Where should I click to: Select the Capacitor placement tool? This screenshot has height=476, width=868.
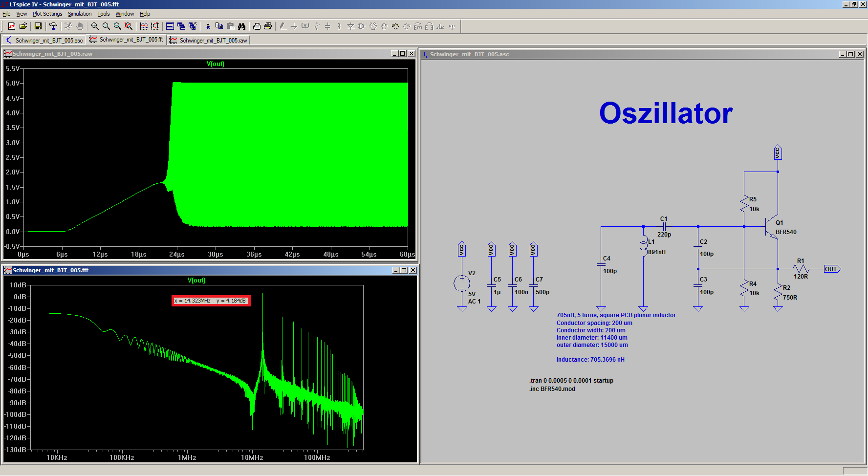click(x=328, y=26)
